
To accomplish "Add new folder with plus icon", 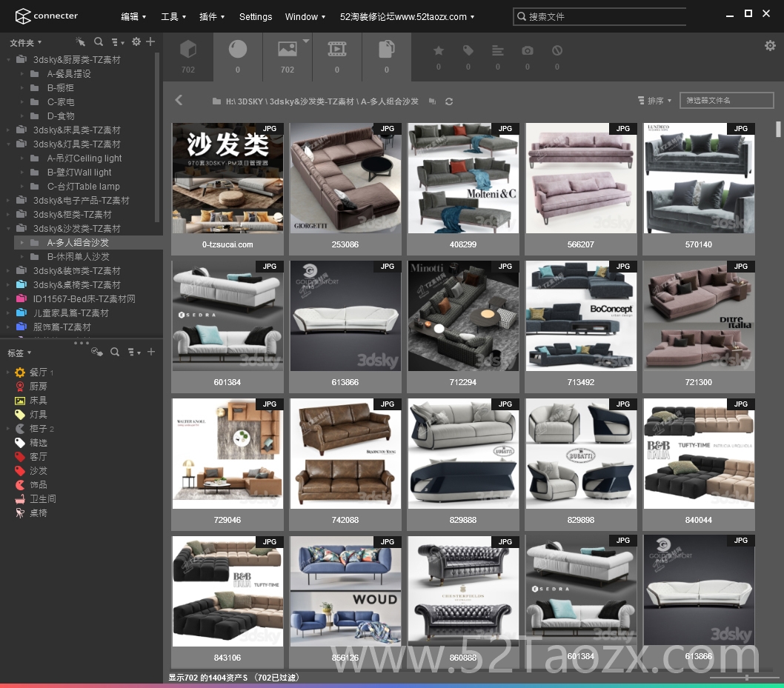I will [150, 41].
